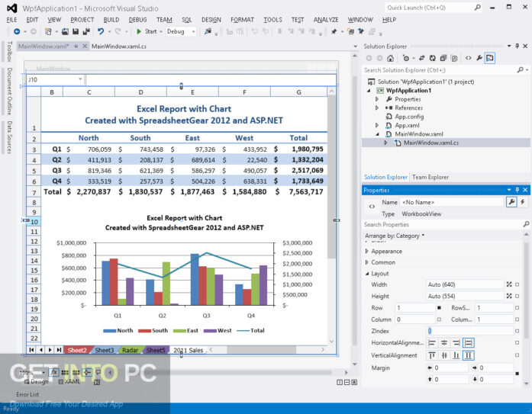Set Height to Auto icon
This screenshot has width=532, height=414.
pyautogui.click(x=509, y=296)
